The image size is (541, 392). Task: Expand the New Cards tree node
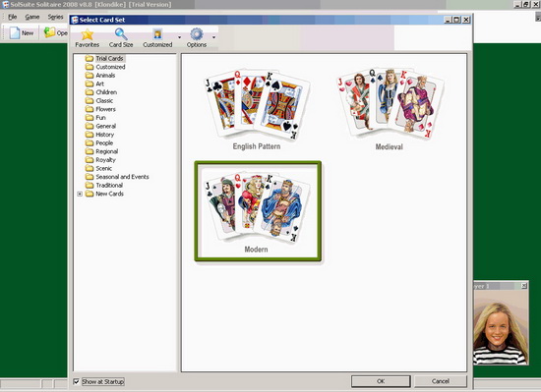pyautogui.click(x=80, y=194)
